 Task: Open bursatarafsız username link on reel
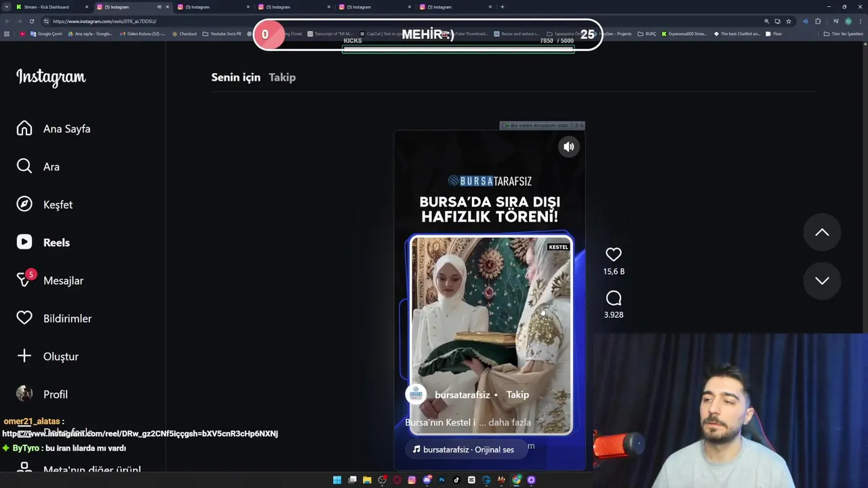pos(462,394)
